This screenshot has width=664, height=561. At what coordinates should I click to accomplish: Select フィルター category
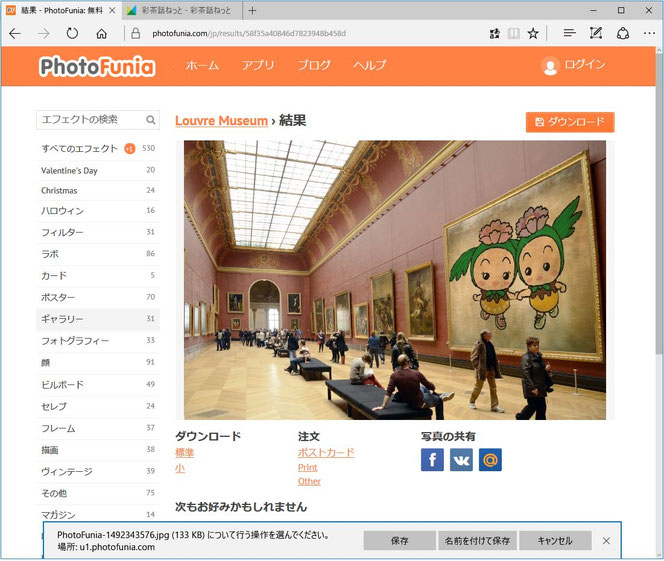pyautogui.click(x=98, y=232)
